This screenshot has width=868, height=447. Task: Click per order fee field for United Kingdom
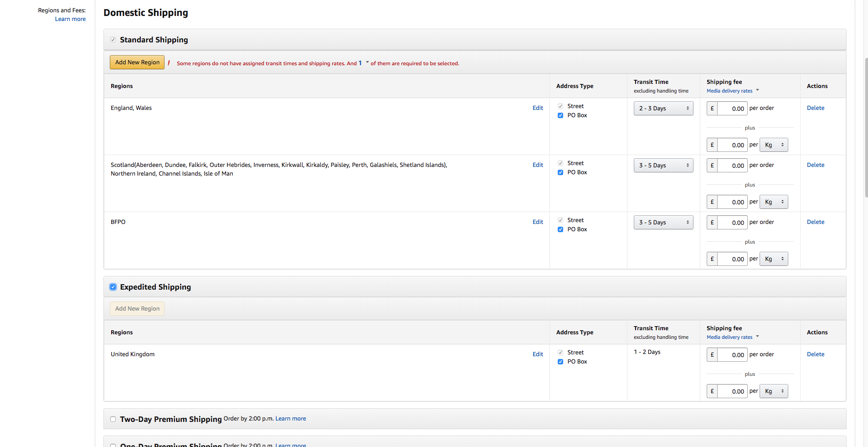pos(732,355)
